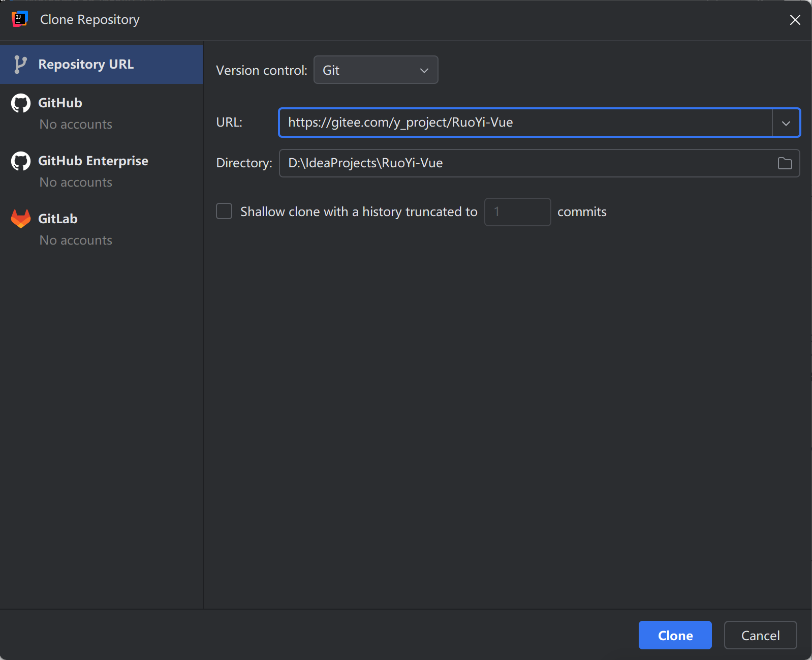Image resolution: width=812 pixels, height=660 pixels.
Task: Open directory browser via folder icon
Action: point(785,163)
